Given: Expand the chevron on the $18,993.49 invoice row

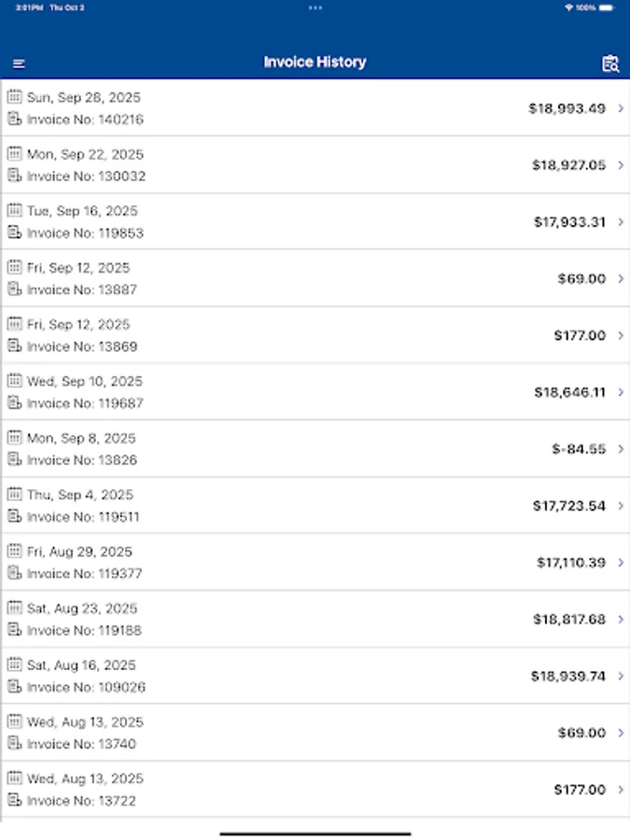Looking at the screenshot, I should [x=620, y=108].
